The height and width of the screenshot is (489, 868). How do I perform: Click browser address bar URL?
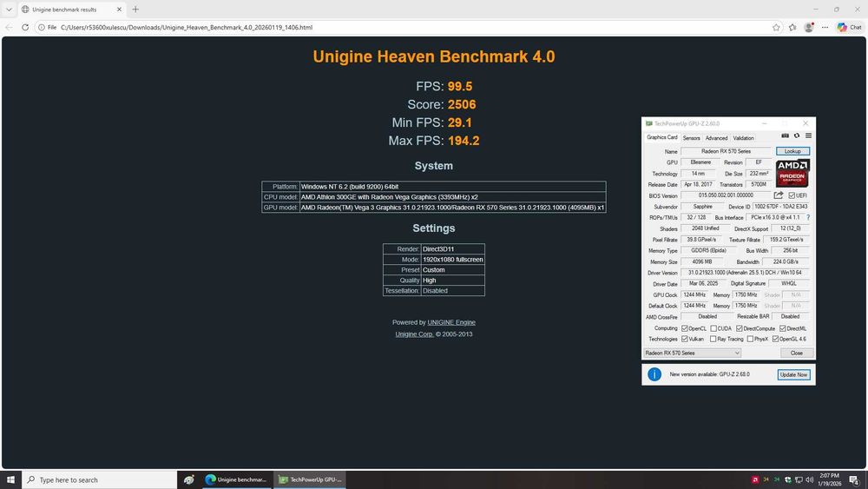(x=187, y=27)
